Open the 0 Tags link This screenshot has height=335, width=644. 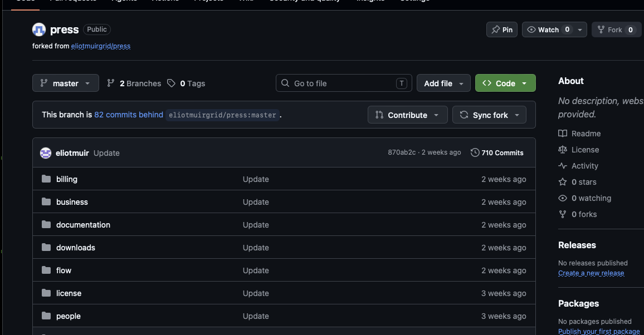[x=186, y=83]
